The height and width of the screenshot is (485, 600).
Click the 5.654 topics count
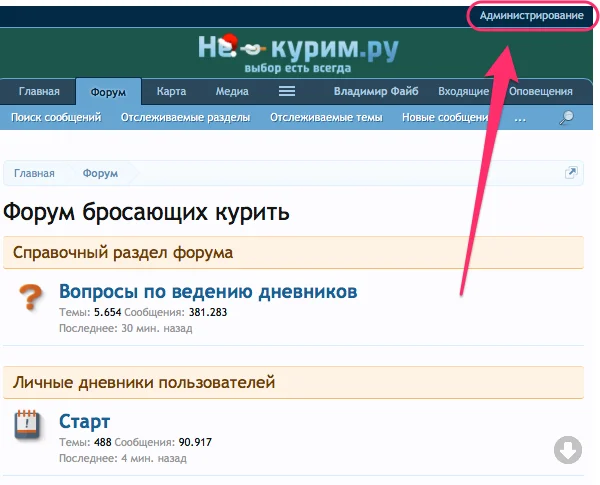pos(108,312)
